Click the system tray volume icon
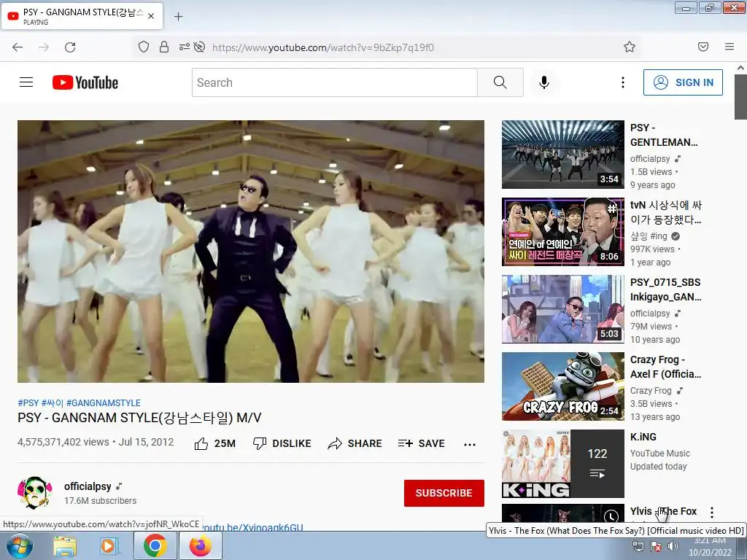 673,546
